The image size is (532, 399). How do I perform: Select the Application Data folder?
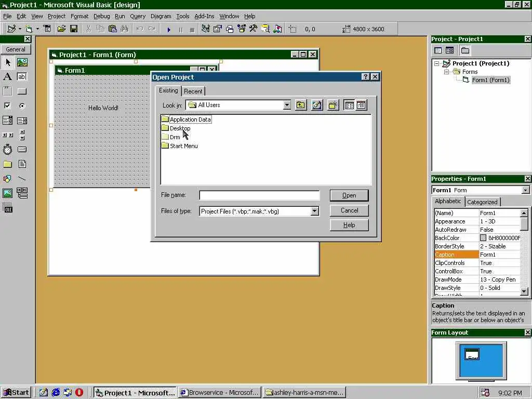click(187, 119)
